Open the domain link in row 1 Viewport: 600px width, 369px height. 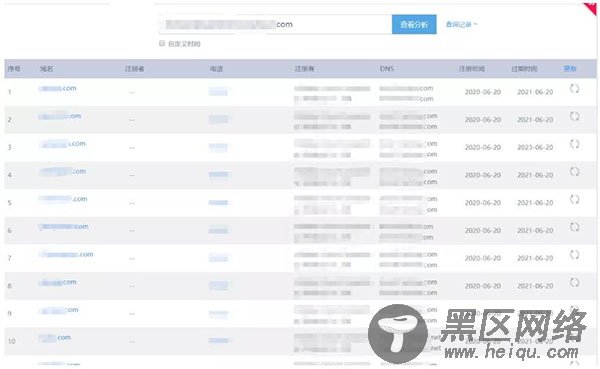[57, 88]
